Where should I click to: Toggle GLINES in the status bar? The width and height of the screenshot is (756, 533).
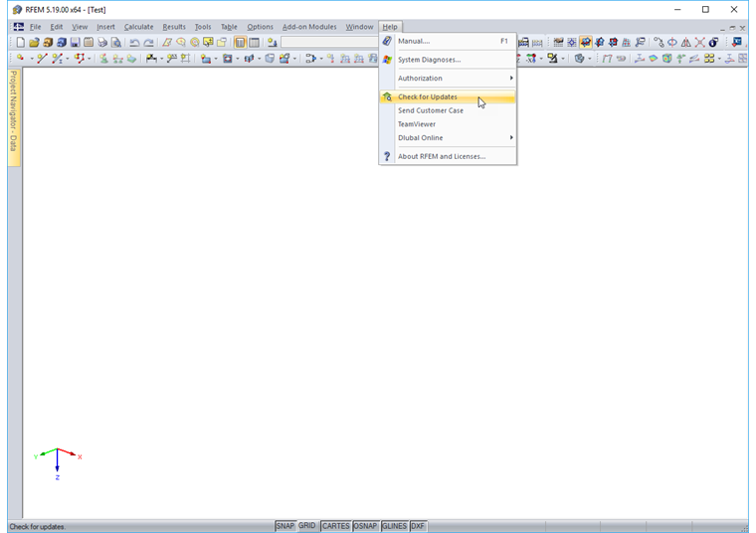(394, 526)
